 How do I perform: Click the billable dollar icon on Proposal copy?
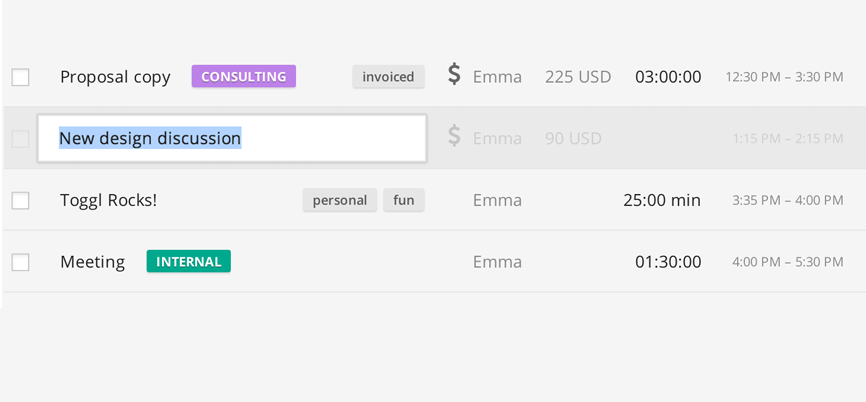pyautogui.click(x=454, y=75)
